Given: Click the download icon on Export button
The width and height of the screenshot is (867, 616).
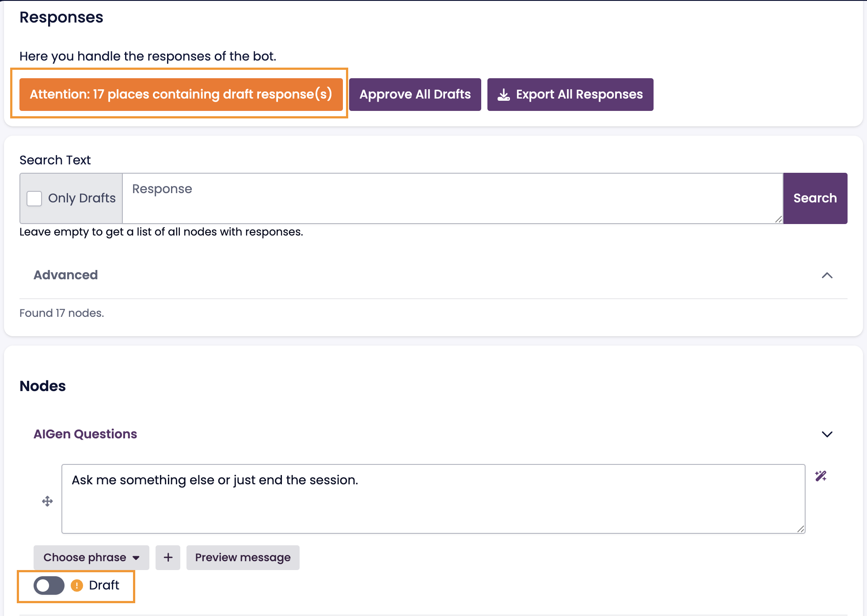Looking at the screenshot, I should point(504,95).
